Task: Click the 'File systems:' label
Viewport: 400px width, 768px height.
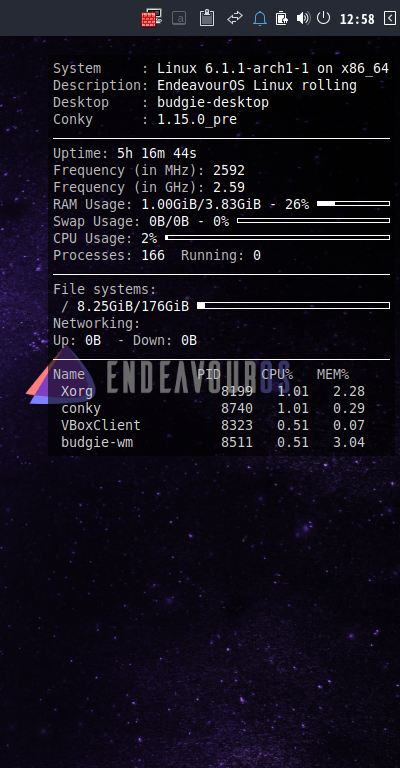Action: point(105,289)
